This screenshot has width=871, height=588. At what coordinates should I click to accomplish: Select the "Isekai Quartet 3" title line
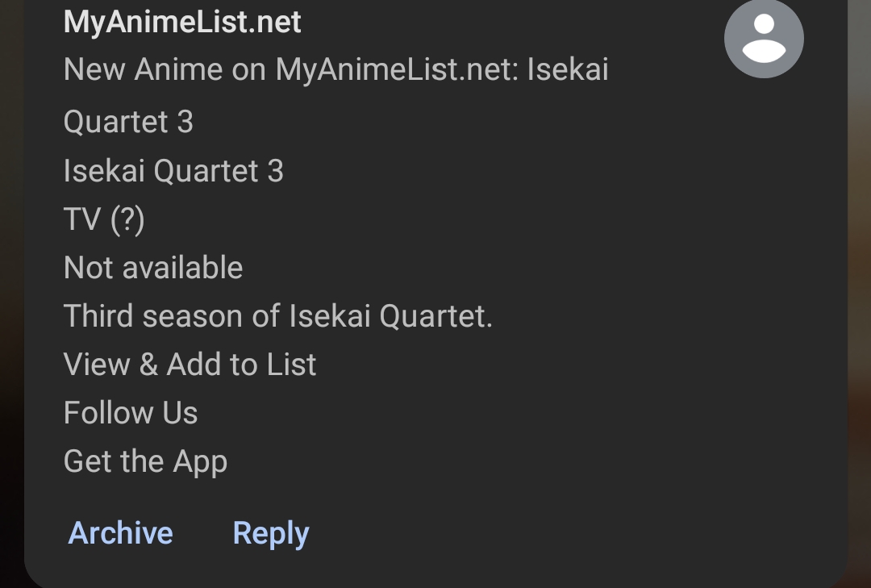(x=173, y=171)
